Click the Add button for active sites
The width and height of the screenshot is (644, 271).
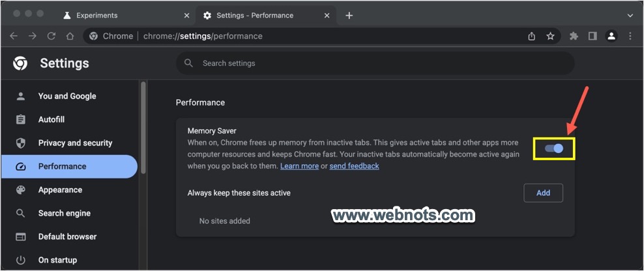point(543,193)
